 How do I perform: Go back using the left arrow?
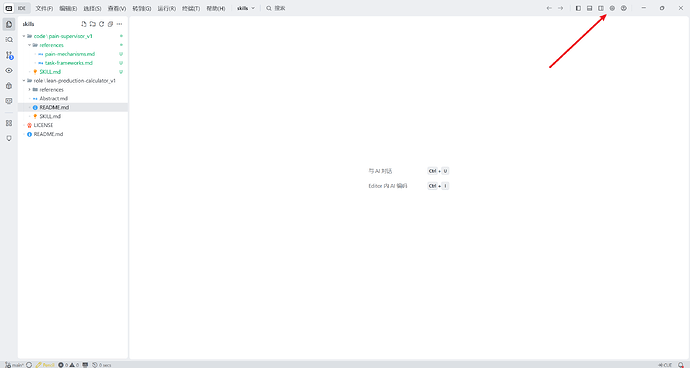coord(549,8)
